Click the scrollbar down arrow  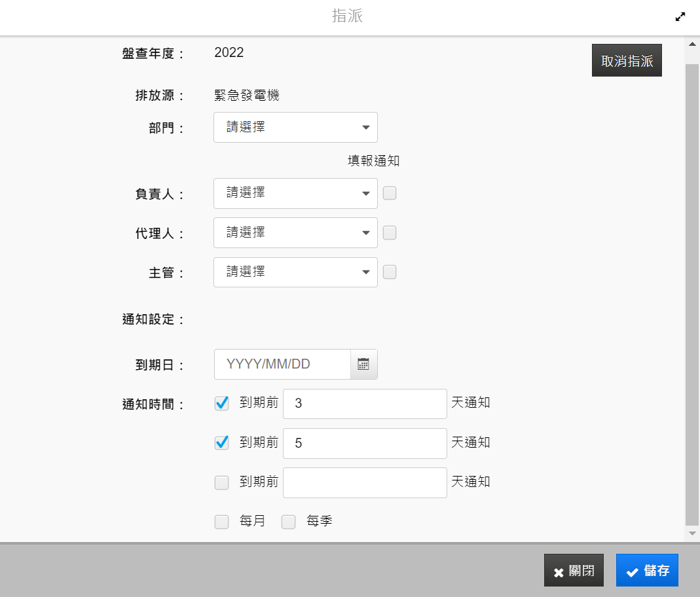692,534
